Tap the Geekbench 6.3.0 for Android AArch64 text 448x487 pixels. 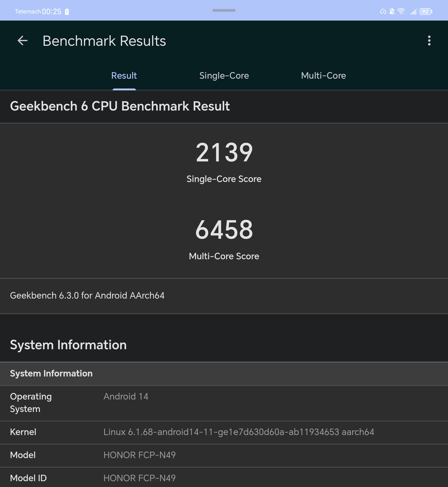(87, 295)
